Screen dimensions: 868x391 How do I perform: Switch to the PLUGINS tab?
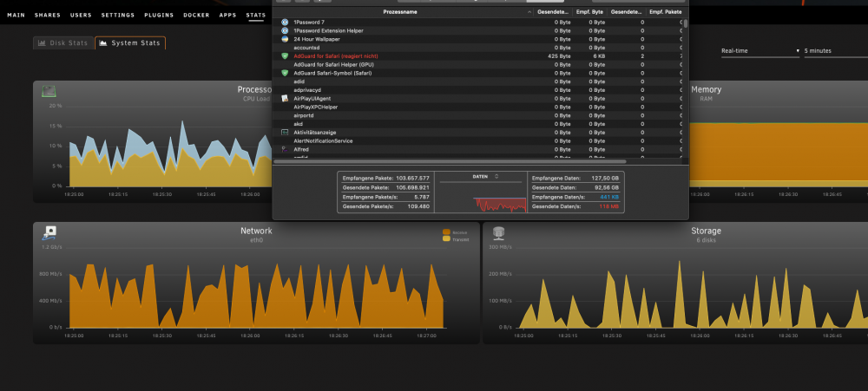click(159, 15)
